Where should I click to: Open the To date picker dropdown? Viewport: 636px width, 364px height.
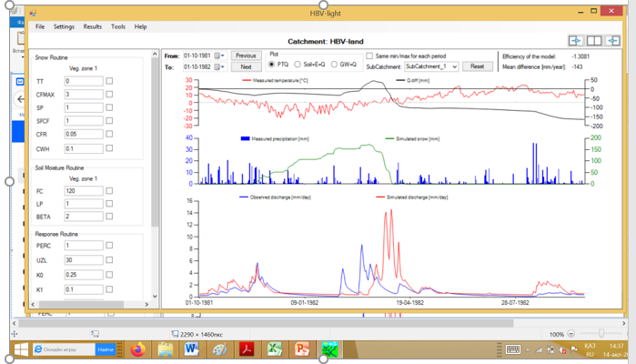pos(218,66)
